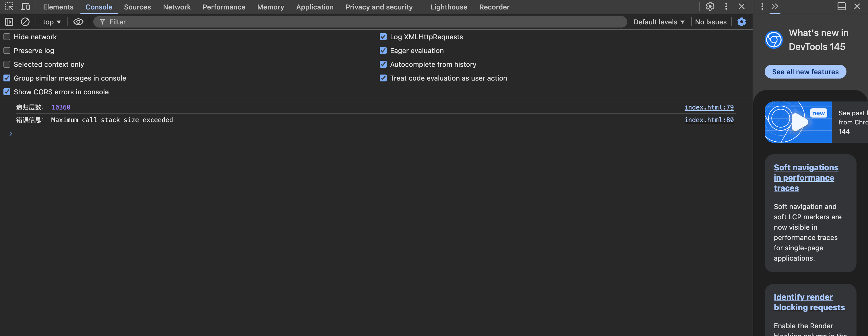Toggle the device toolbar icon
This screenshot has width=868, height=336.
[x=25, y=6]
